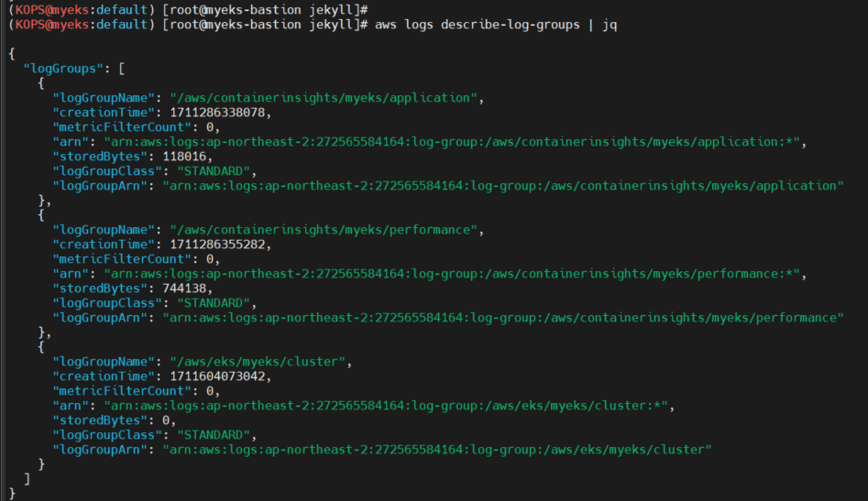Click the application logGroupArn value

click(x=502, y=186)
